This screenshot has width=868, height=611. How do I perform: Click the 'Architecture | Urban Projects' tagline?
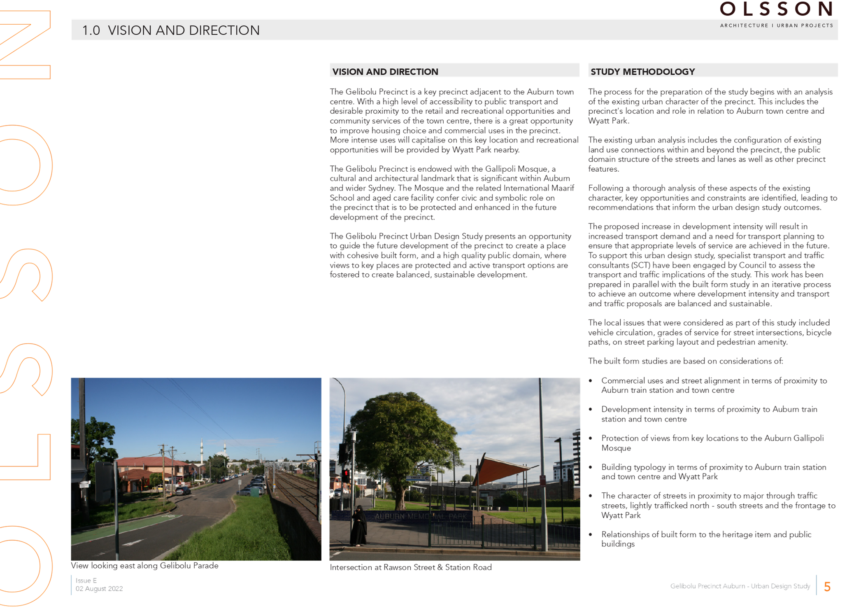pos(776,26)
